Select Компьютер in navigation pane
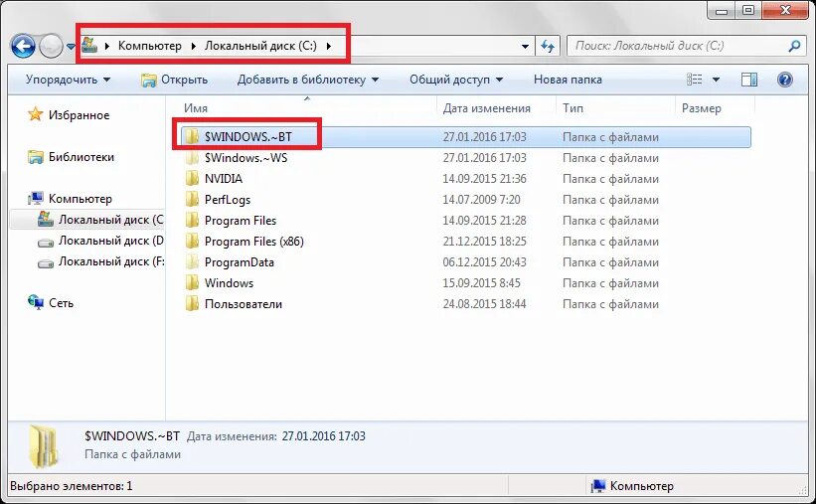The width and height of the screenshot is (816, 504). tap(81, 199)
